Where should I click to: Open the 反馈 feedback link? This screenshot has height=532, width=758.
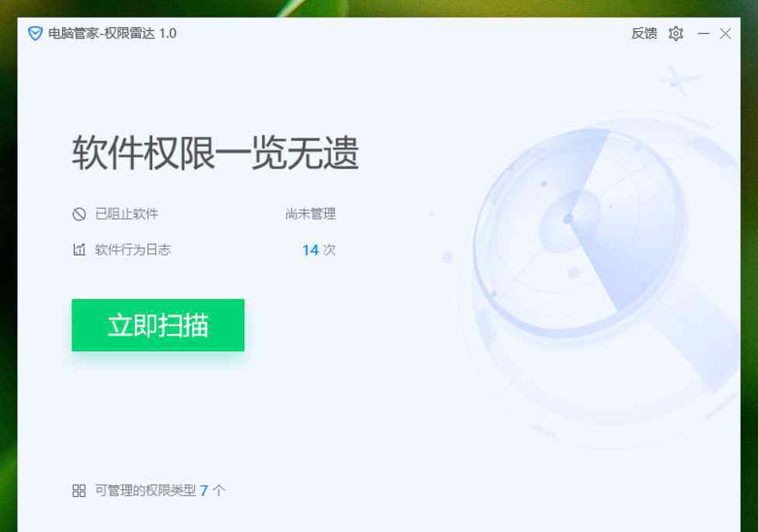click(645, 33)
